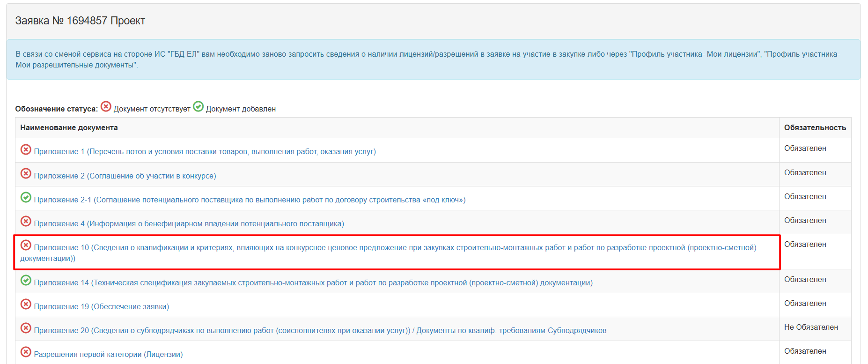The image size is (868, 364).
Task: Open Приложение 1 (Перечень лотов) link
Action: pyautogui.click(x=205, y=152)
